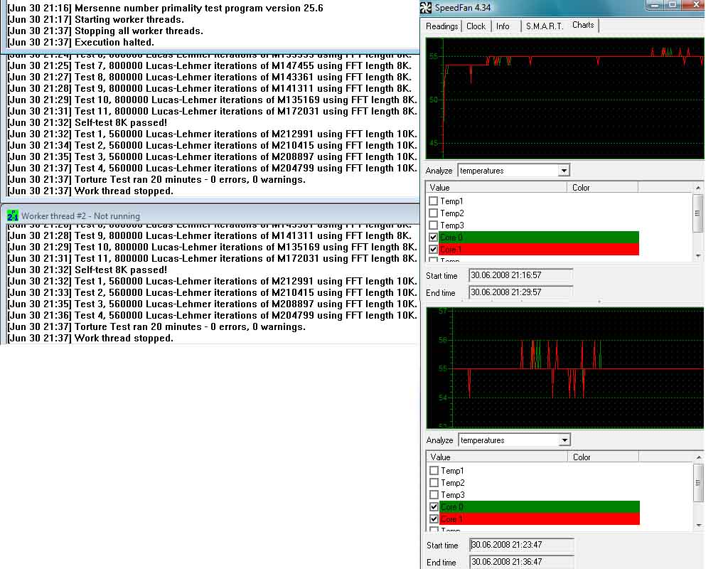This screenshot has width=728, height=569.
Task: Open the S.M.A.R.T. tab
Action: click(x=544, y=26)
